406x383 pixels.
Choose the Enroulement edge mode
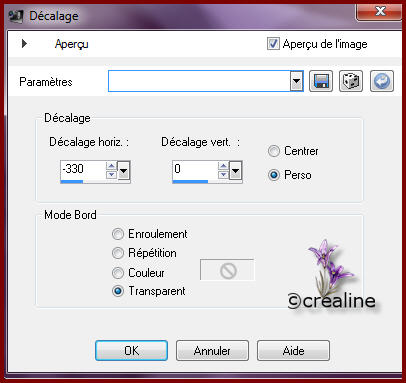tap(118, 234)
